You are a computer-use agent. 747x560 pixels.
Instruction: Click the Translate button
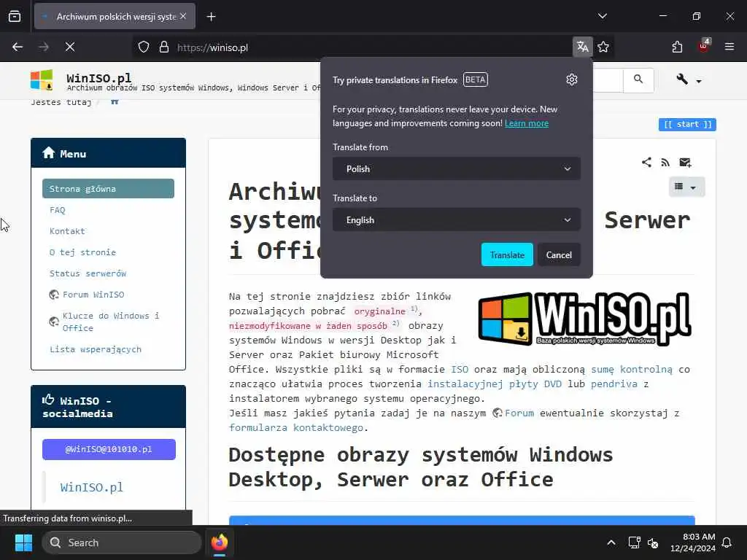[x=507, y=254]
